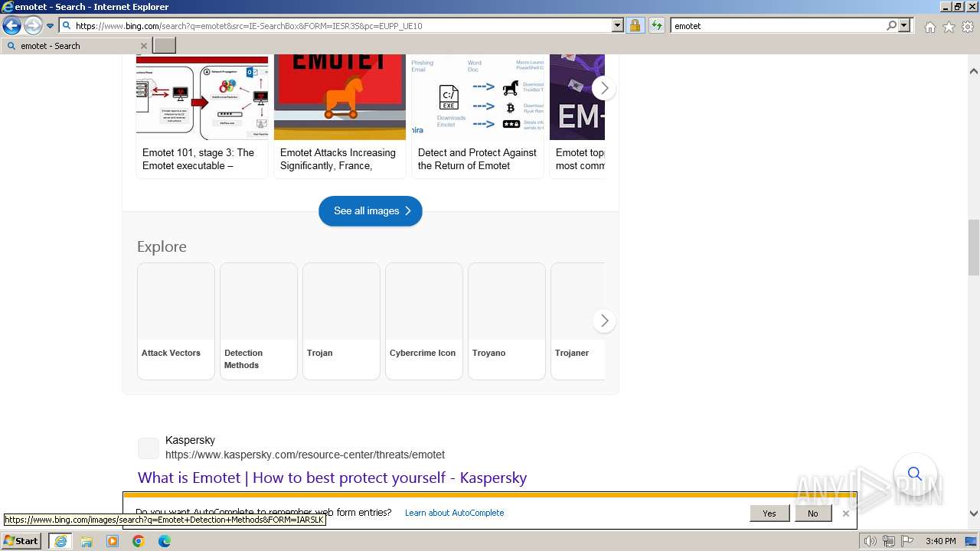Click the floating blue search magnifier button
Viewport: 980px width, 551px height.
tap(915, 474)
